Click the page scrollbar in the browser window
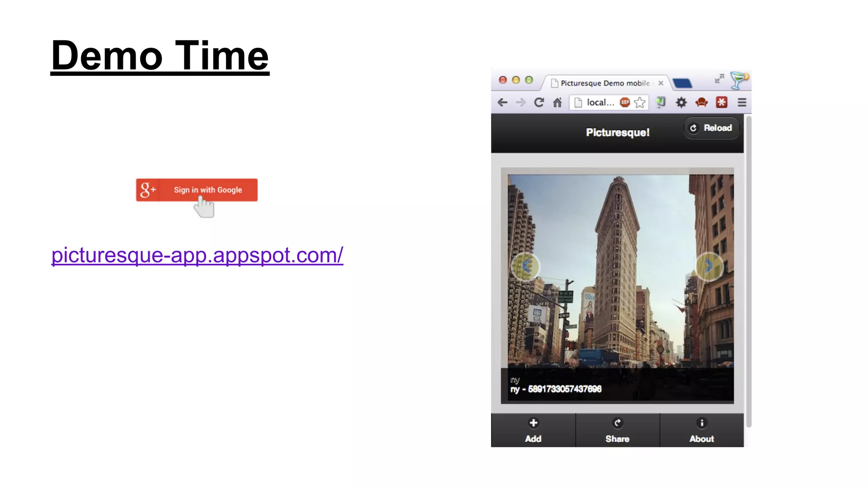868x489 pixels. tap(748, 271)
